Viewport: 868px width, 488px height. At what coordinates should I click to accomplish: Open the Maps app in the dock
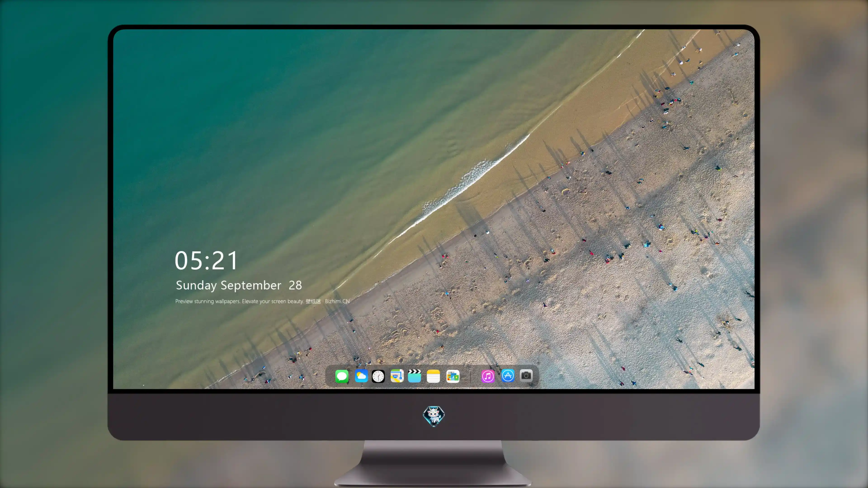(x=397, y=376)
